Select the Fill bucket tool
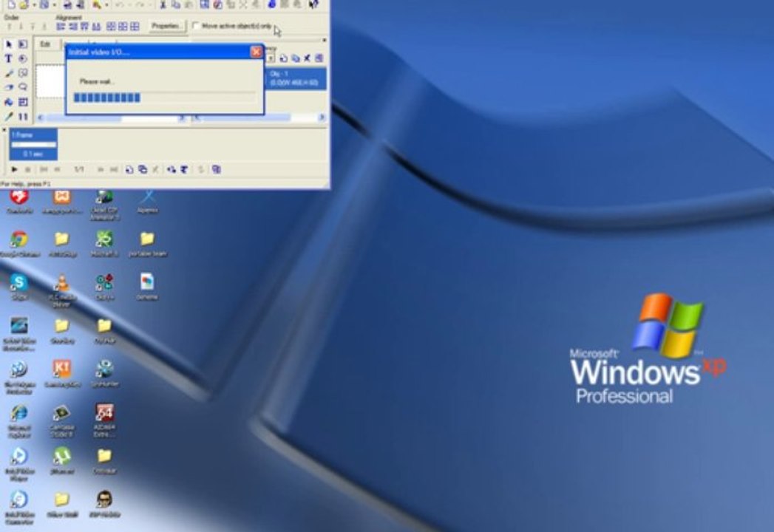Screen dimensions: 774x532 coord(8,102)
